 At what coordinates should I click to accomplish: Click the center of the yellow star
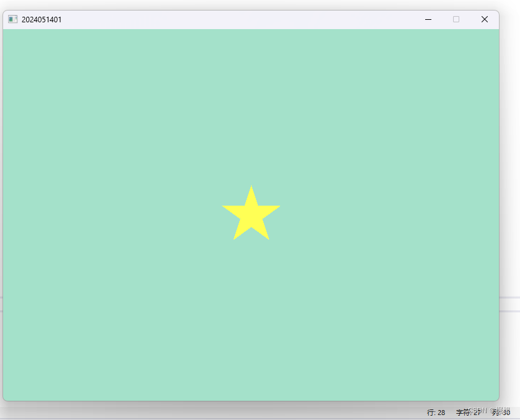click(251, 214)
